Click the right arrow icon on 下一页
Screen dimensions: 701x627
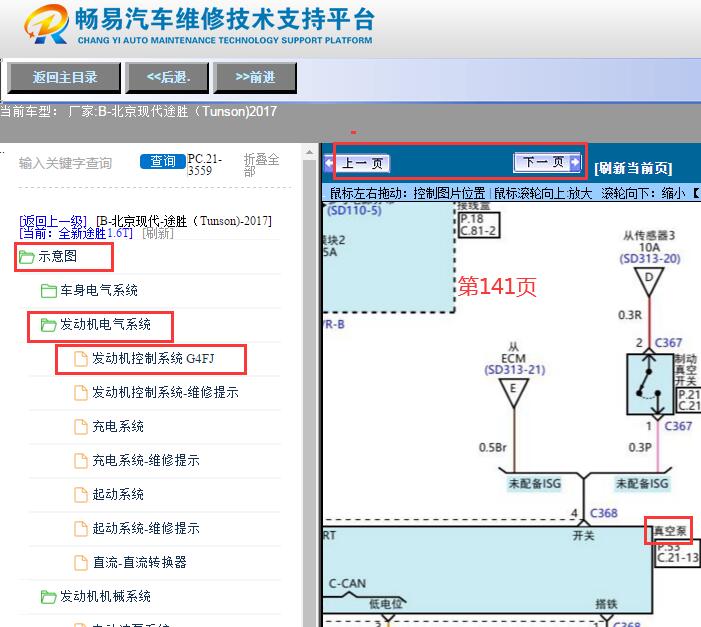(x=575, y=162)
